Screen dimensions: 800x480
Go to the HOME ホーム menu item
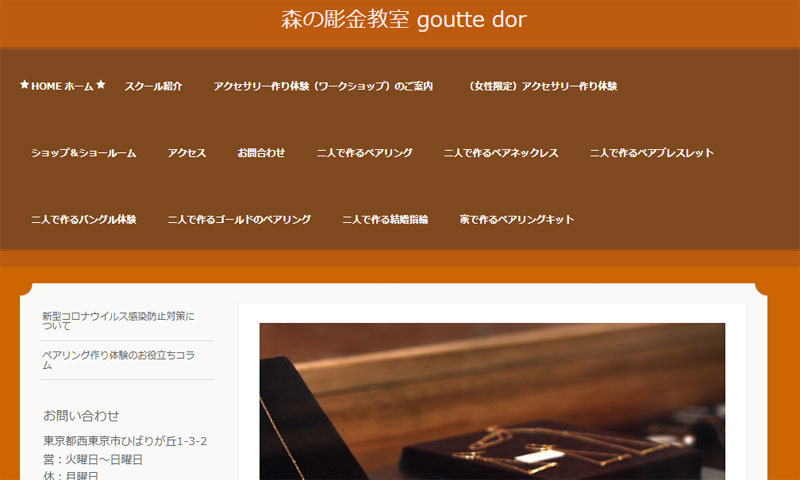(x=63, y=86)
